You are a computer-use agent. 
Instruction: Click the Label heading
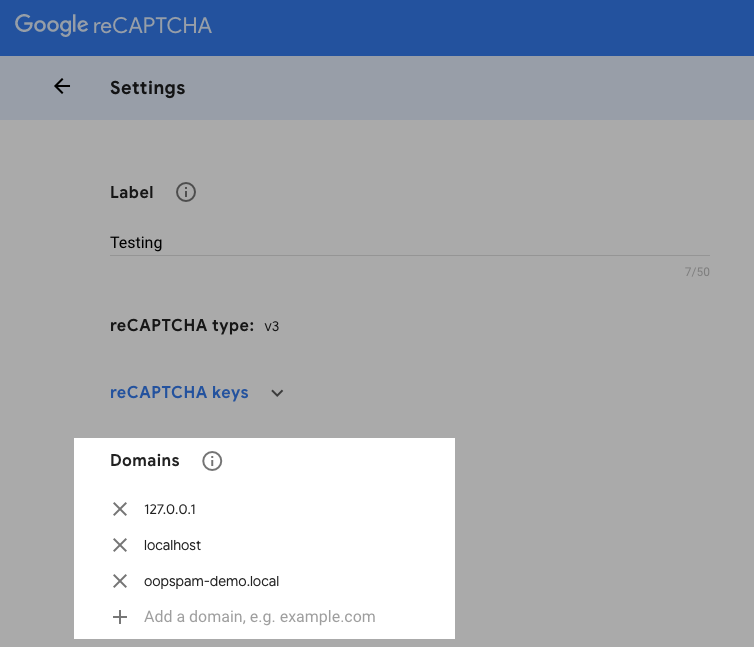(x=131, y=192)
